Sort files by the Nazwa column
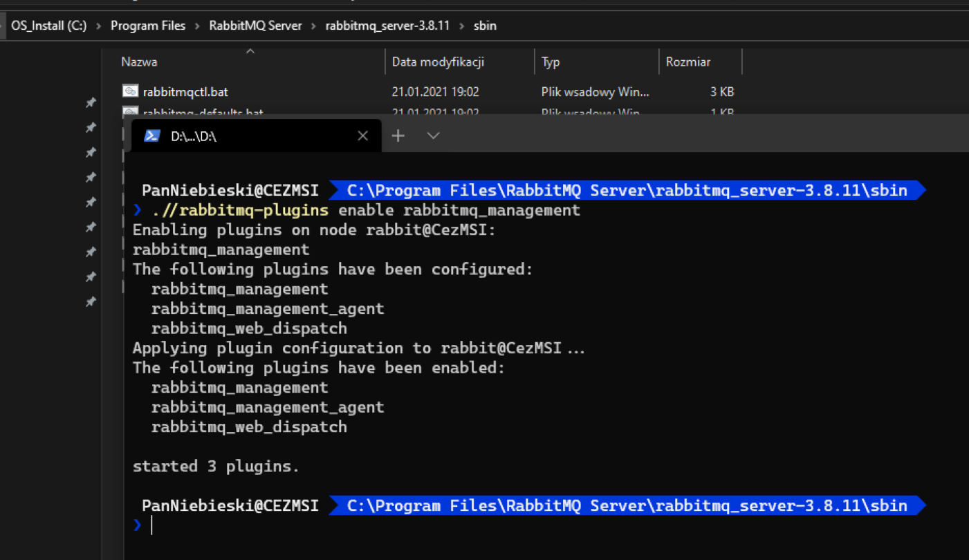 click(x=139, y=62)
